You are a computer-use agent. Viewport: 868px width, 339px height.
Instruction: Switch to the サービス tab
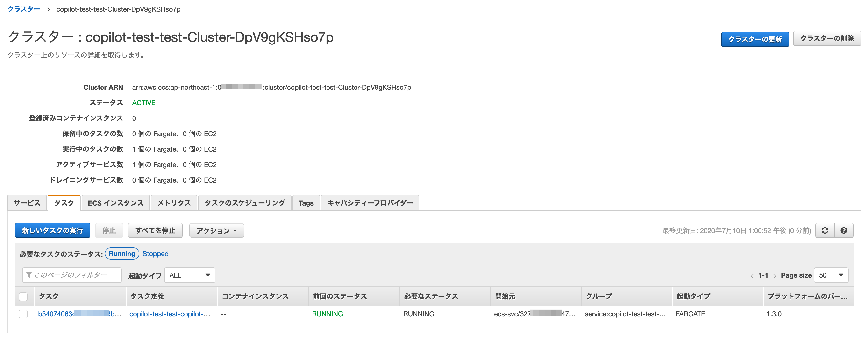tap(27, 203)
